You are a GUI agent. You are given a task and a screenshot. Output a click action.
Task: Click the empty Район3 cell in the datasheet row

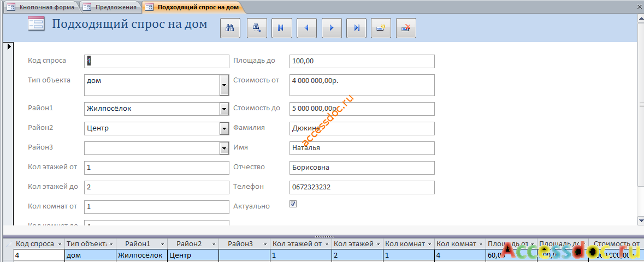[244, 254]
